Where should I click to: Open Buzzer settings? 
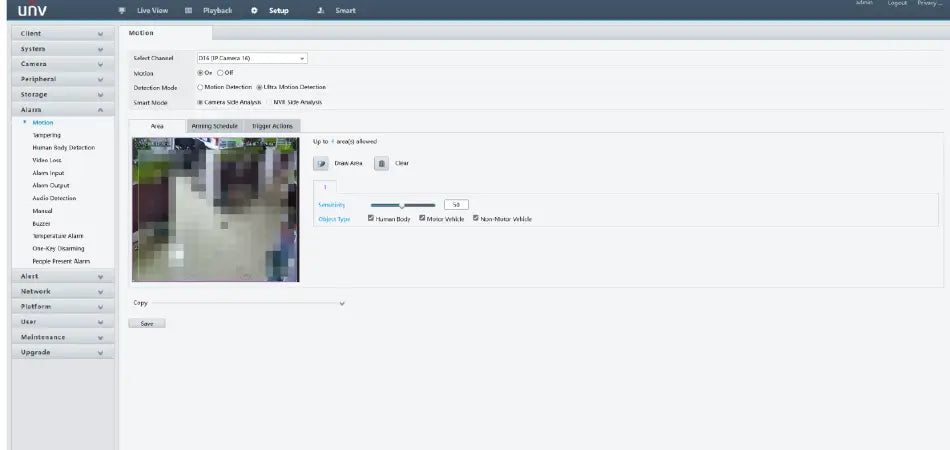click(41, 223)
